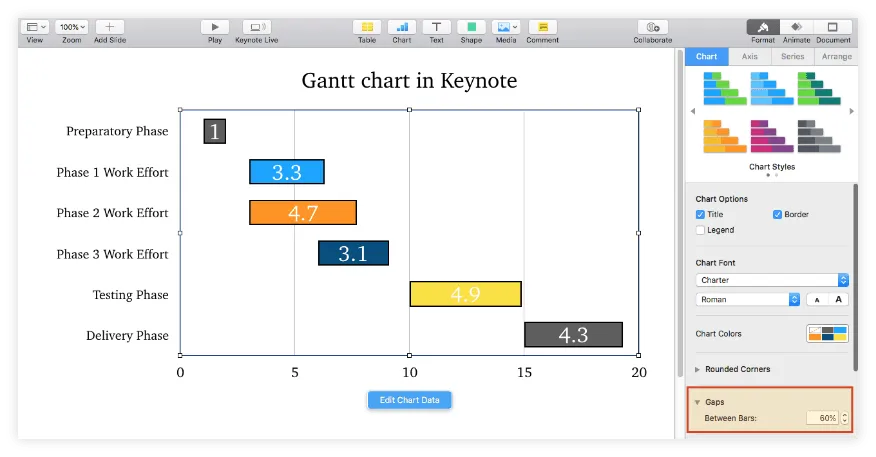
Task: Enable the Legend checkbox
Action: 700,230
